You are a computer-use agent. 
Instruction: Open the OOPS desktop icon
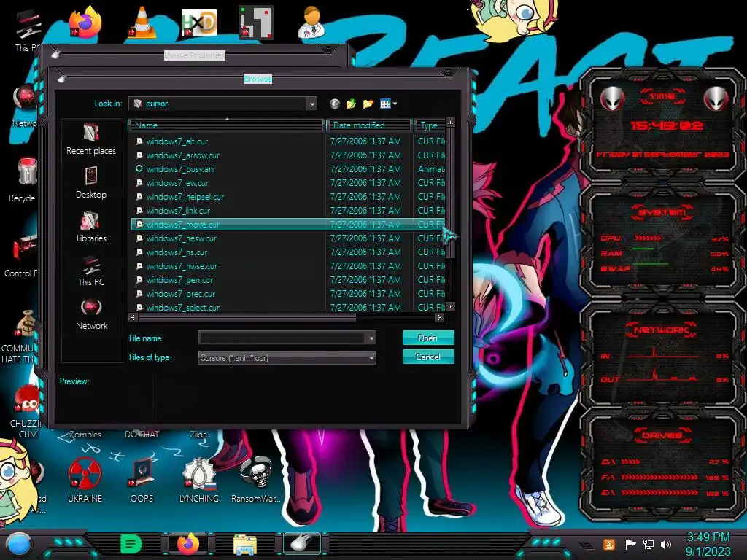142,480
